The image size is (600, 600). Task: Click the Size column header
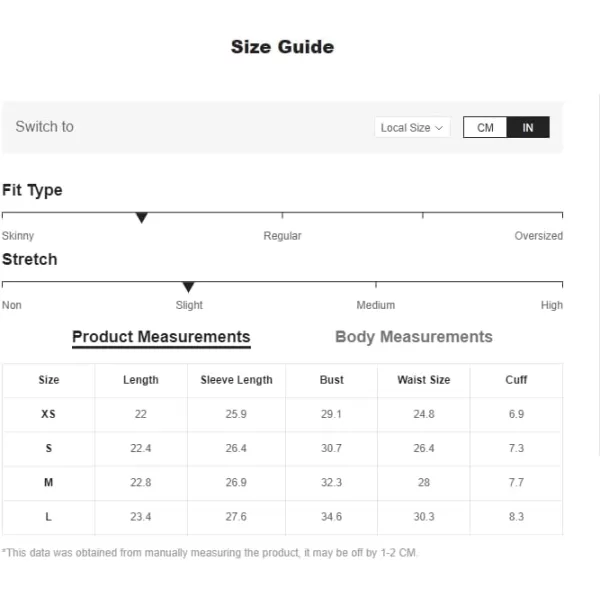tap(49, 380)
